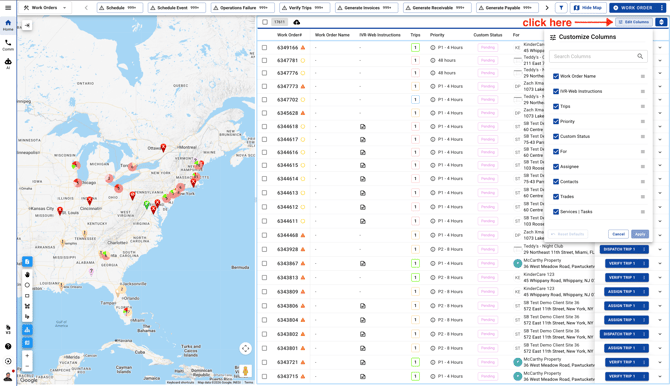
Task: Apply the column customization
Action: [640, 234]
